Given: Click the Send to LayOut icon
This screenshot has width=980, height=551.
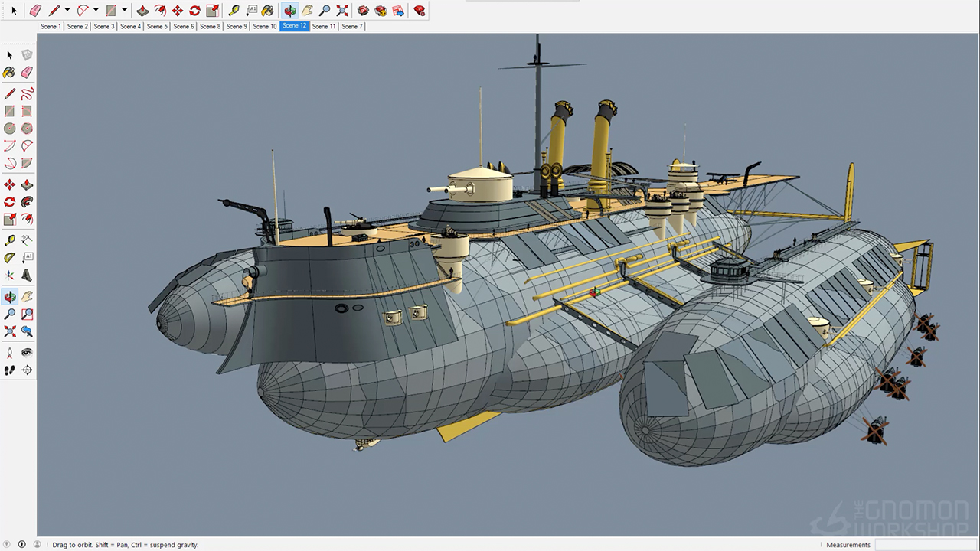Looking at the screenshot, I should click(x=398, y=11).
